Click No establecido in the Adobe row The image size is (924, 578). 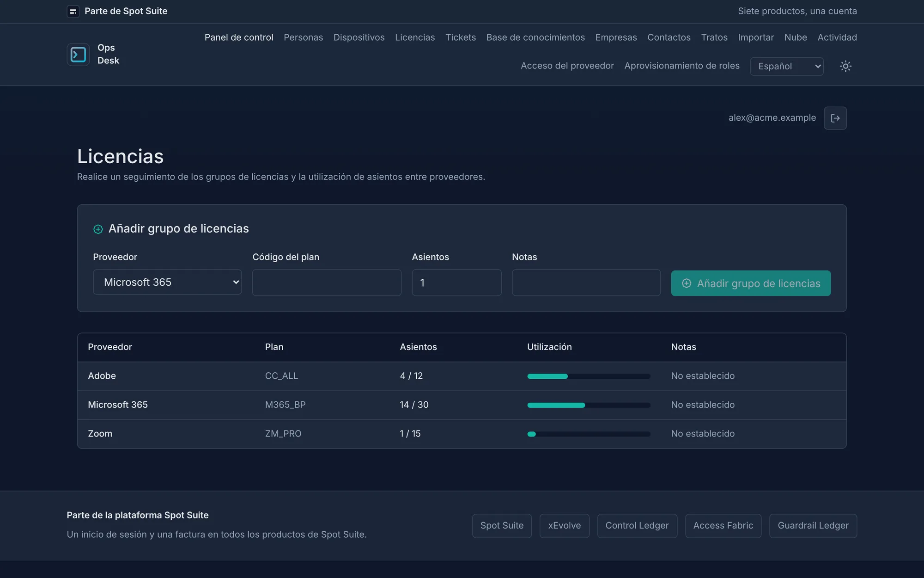coord(703,376)
